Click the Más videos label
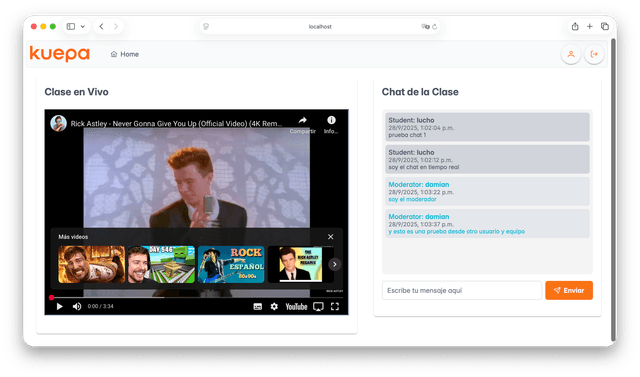The height and width of the screenshot is (377, 640). tap(73, 237)
